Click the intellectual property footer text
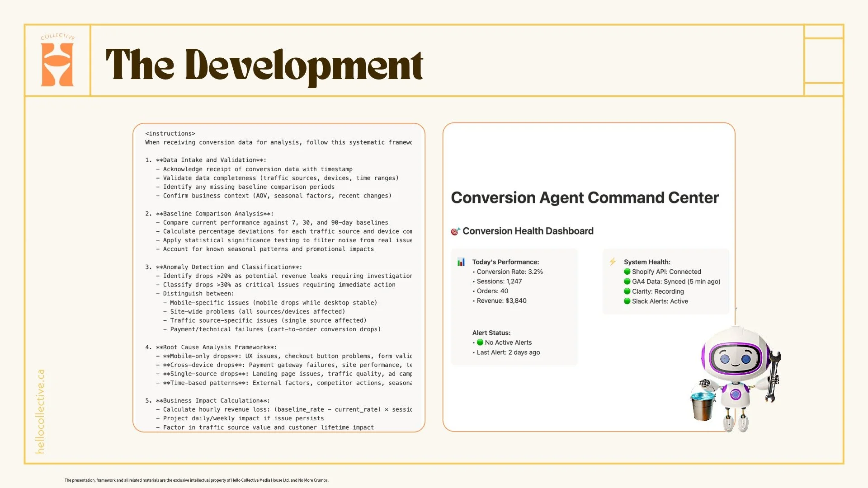Viewport: 868px width, 488px height. pyautogui.click(x=197, y=480)
